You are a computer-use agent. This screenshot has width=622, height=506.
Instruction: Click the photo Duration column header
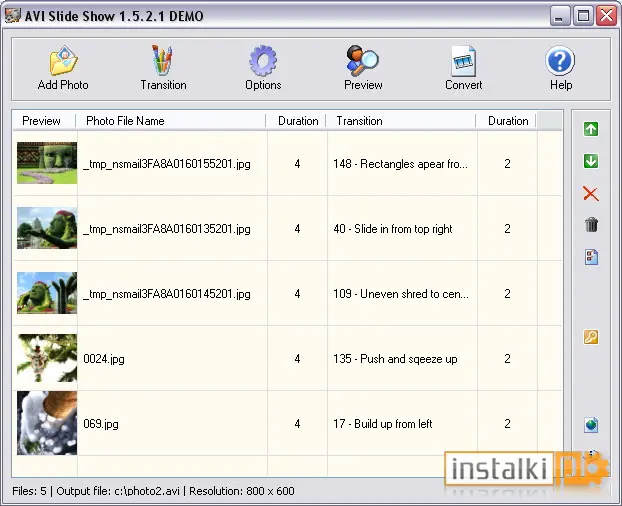coord(296,121)
